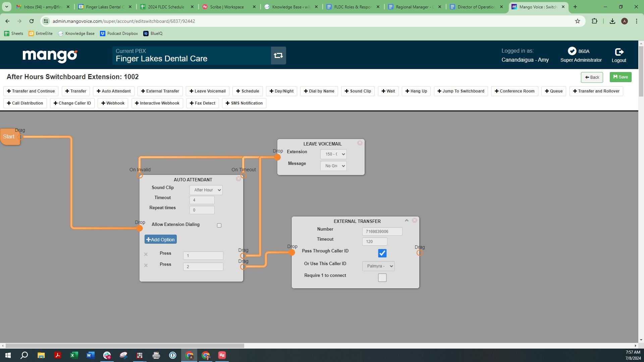Open the Sound Clip dropdown
644x362 pixels.
206,190
